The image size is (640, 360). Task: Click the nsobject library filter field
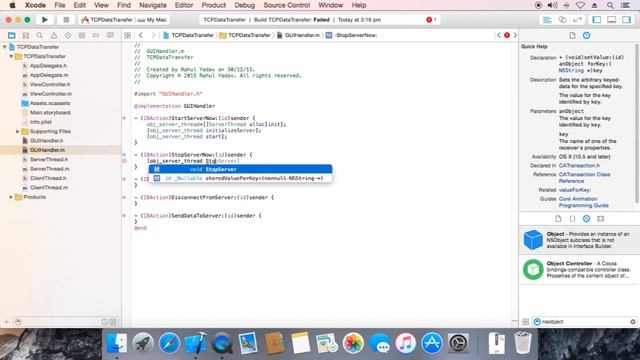[584, 322]
